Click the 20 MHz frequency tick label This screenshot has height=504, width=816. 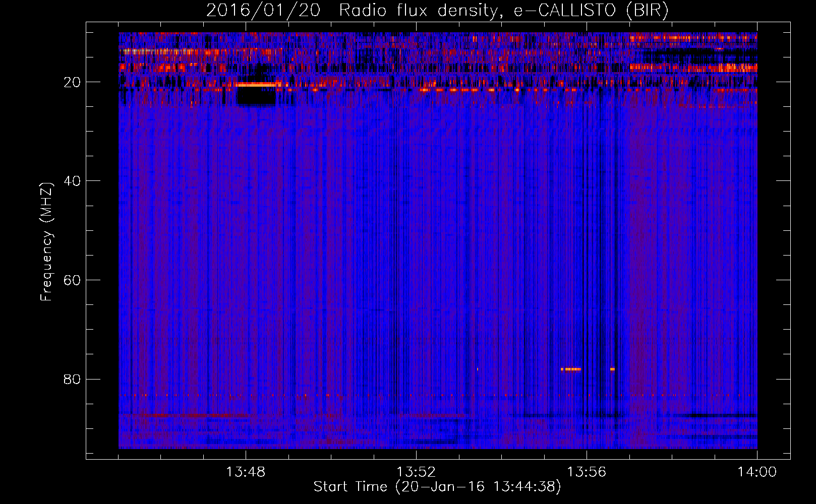(72, 82)
